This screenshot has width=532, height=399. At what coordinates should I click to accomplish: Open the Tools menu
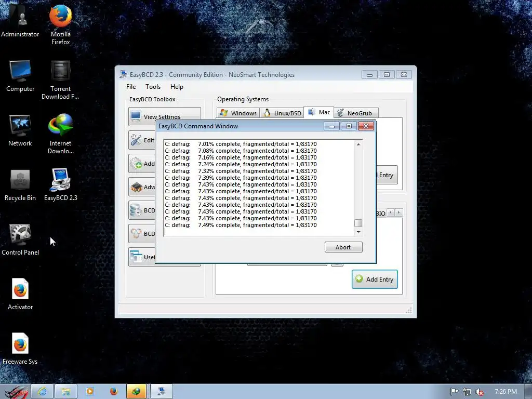click(x=153, y=87)
